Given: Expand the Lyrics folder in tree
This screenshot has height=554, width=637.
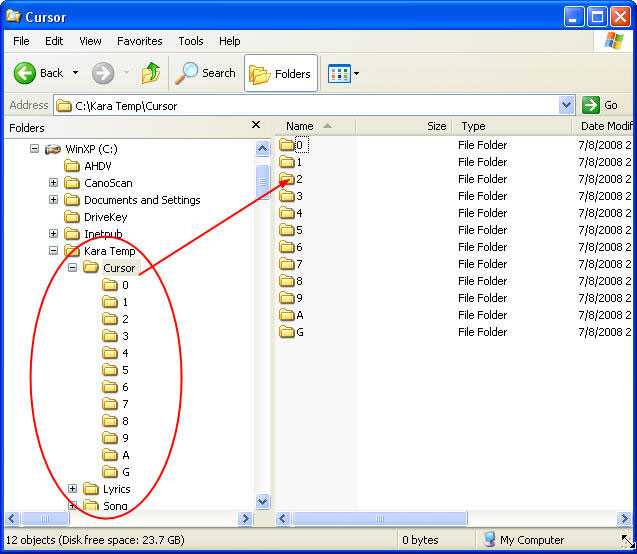Looking at the screenshot, I should click(73, 489).
